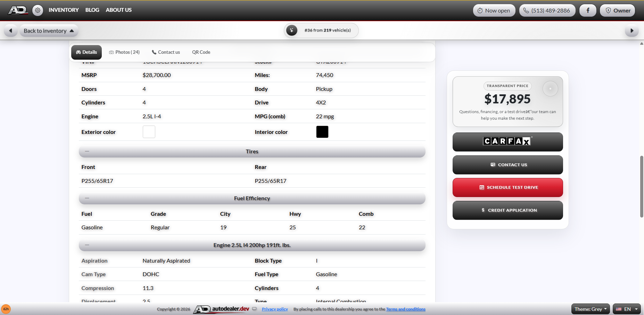Open the Privacy policy link
This screenshot has width=644, height=315.
(x=275, y=309)
